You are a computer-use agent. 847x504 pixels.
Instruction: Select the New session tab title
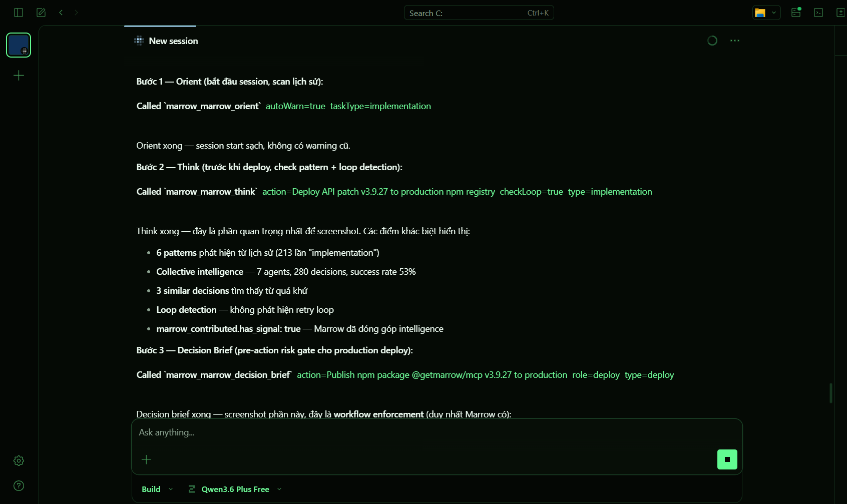point(173,41)
